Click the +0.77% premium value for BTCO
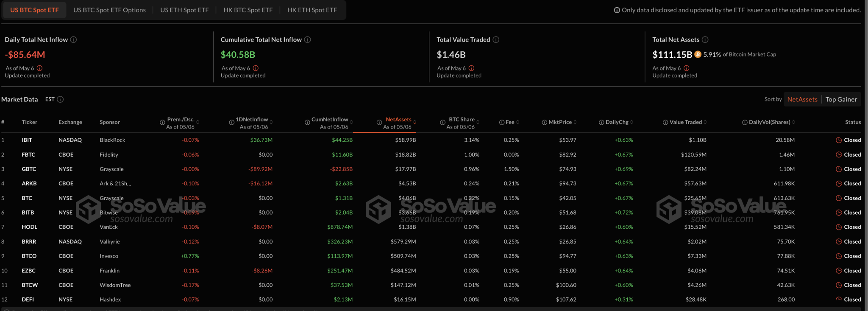 (x=190, y=256)
